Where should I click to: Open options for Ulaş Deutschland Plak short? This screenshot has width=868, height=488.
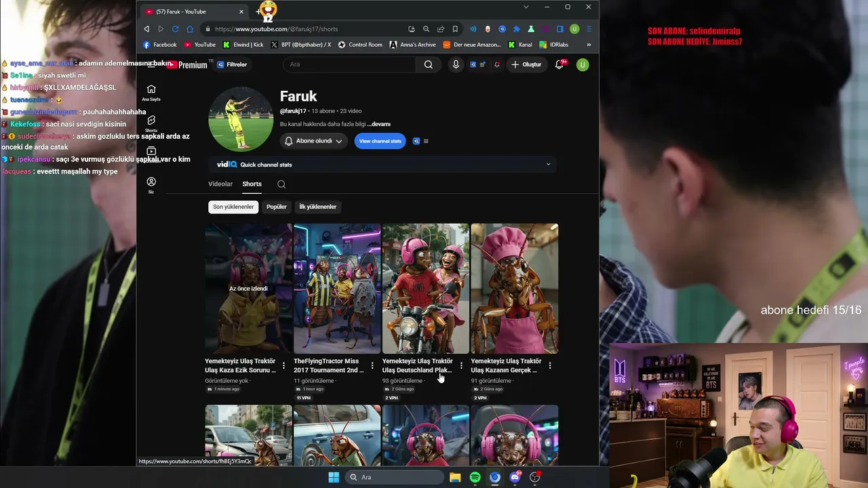pyautogui.click(x=461, y=365)
